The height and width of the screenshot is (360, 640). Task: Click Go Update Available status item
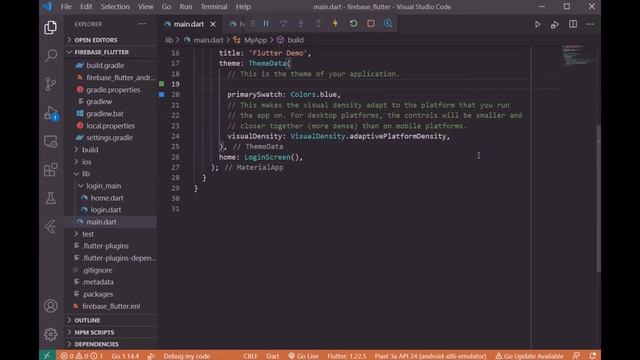click(529, 356)
